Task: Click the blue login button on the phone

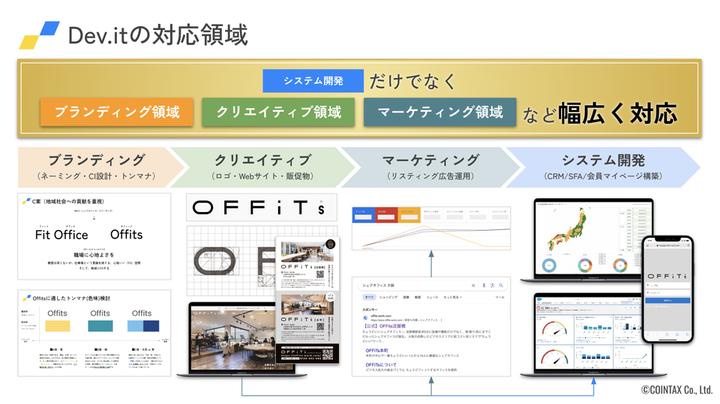Action: point(667,300)
